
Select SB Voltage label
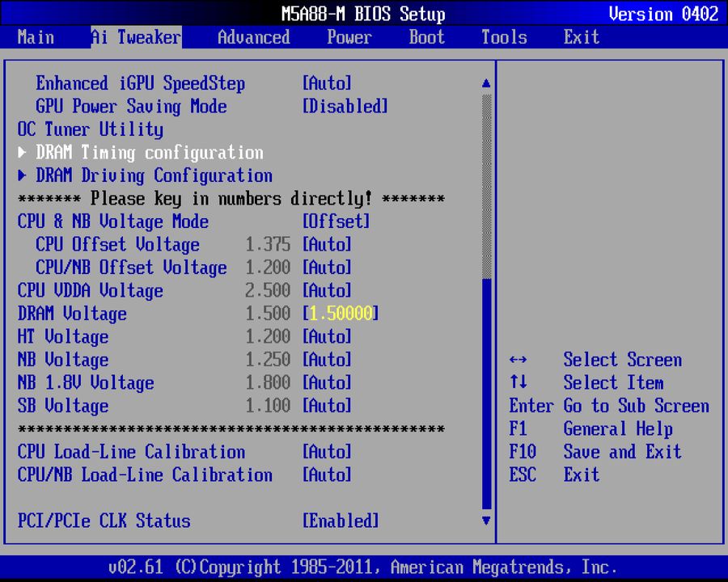62,406
